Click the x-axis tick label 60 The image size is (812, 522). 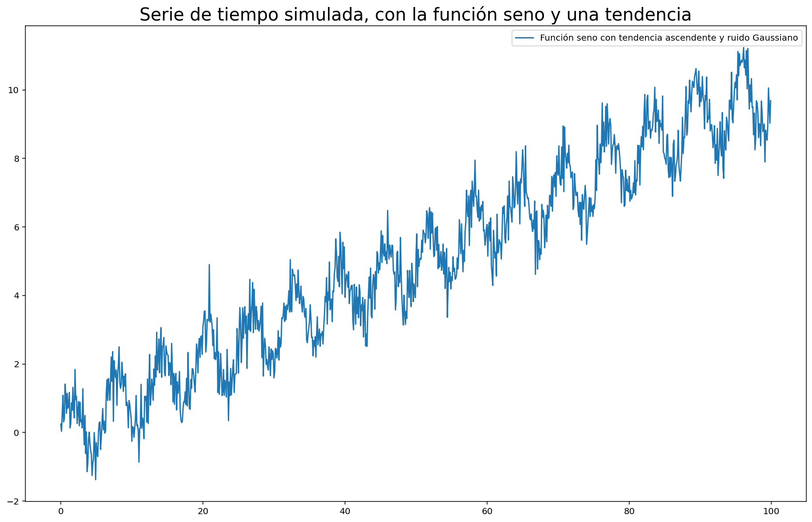pos(487,511)
